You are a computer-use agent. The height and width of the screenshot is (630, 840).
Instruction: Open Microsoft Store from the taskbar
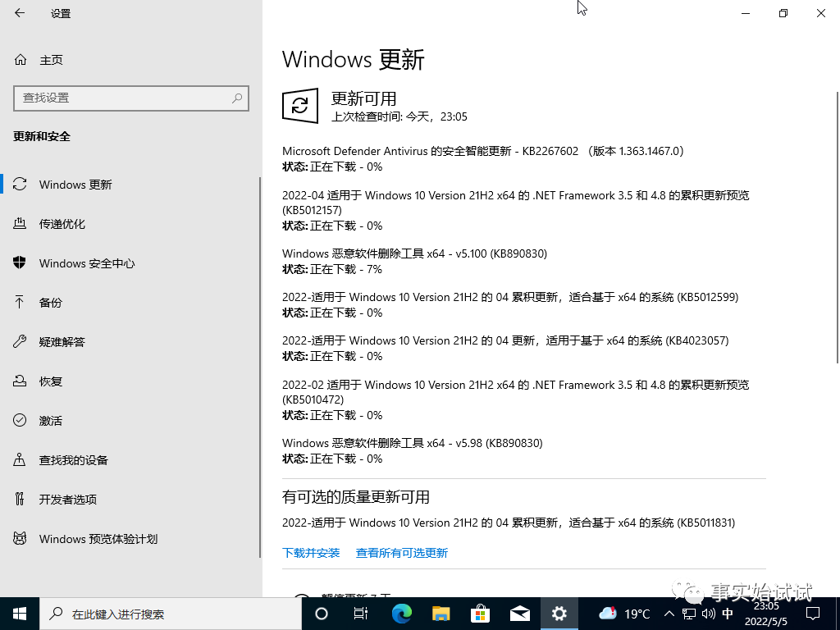click(x=480, y=614)
